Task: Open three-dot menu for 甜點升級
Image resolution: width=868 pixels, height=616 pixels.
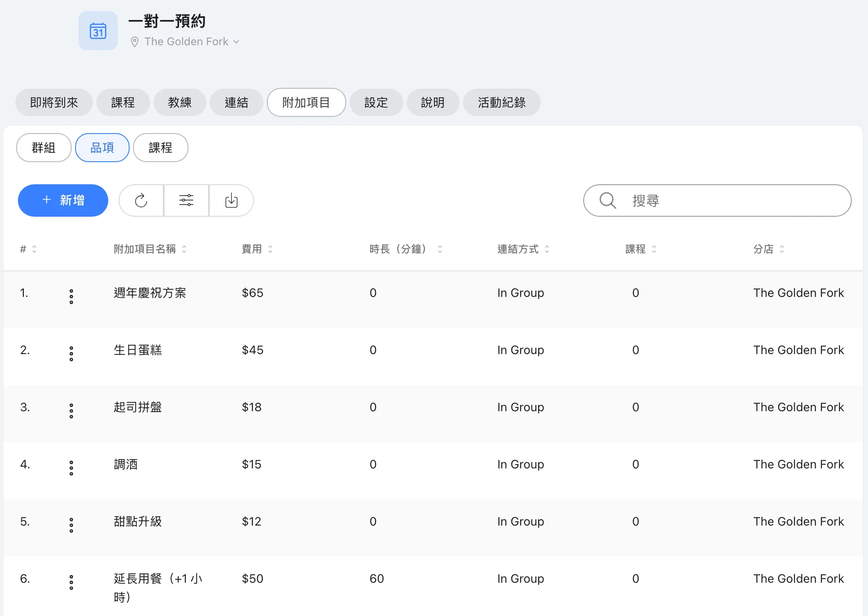Action: [71, 525]
